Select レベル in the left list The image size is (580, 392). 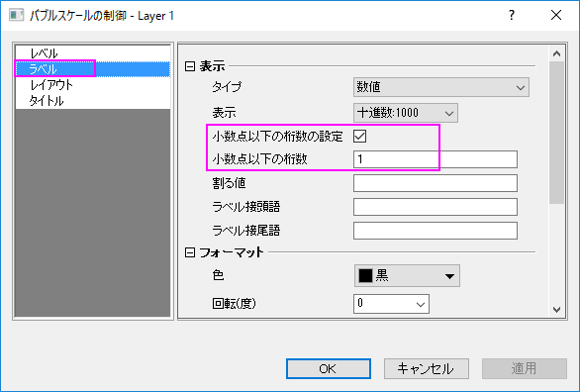point(92,53)
